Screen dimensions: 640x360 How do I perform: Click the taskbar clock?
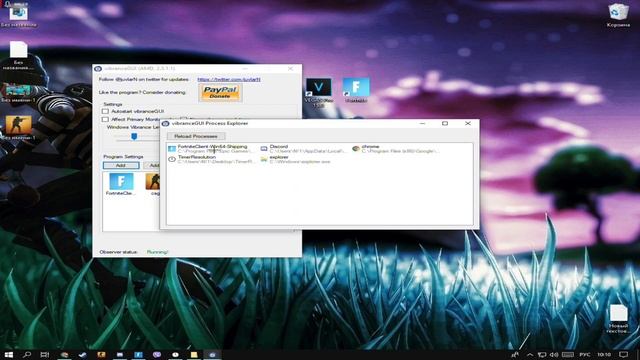click(604, 355)
